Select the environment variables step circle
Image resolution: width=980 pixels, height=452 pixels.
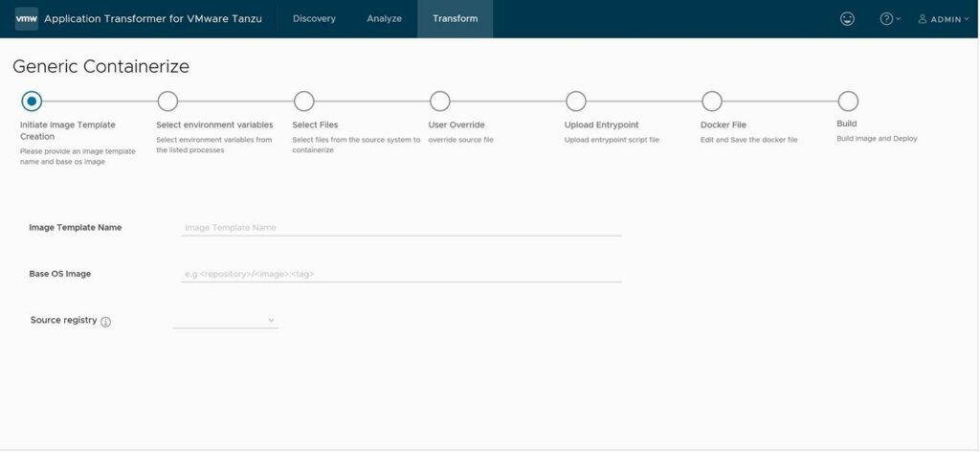(167, 101)
